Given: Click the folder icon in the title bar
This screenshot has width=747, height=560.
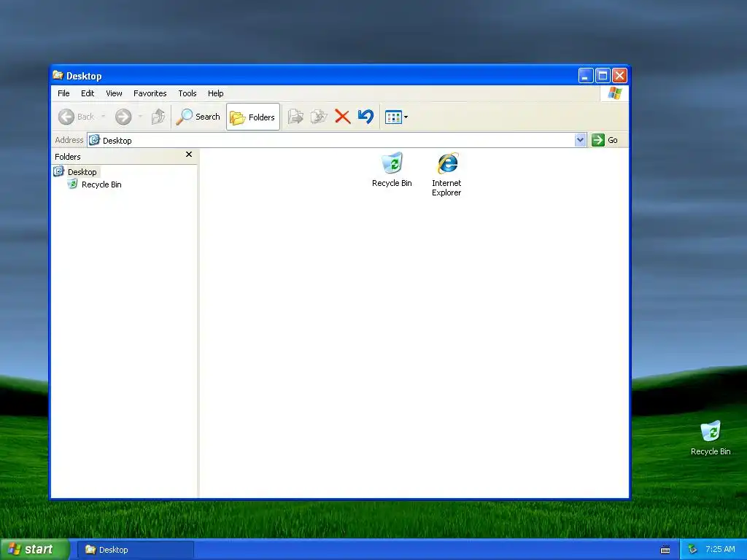Looking at the screenshot, I should [58, 75].
